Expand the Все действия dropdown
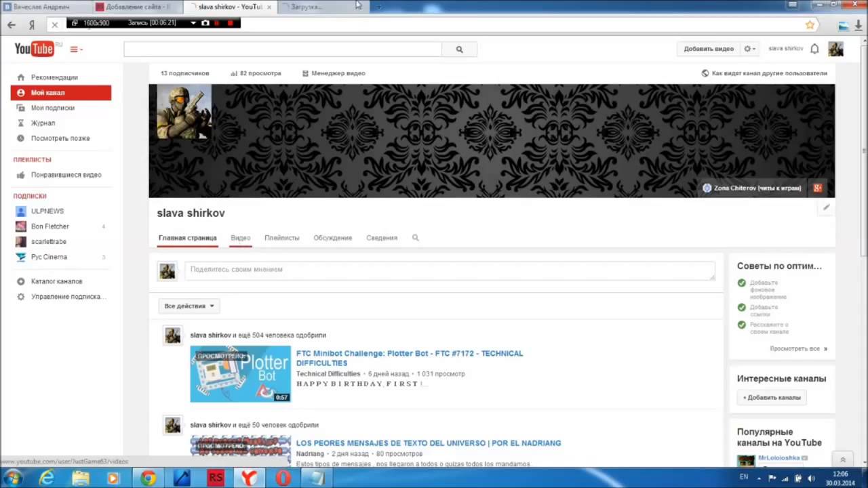The width and height of the screenshot is (868, 488). tap(189, 306)
